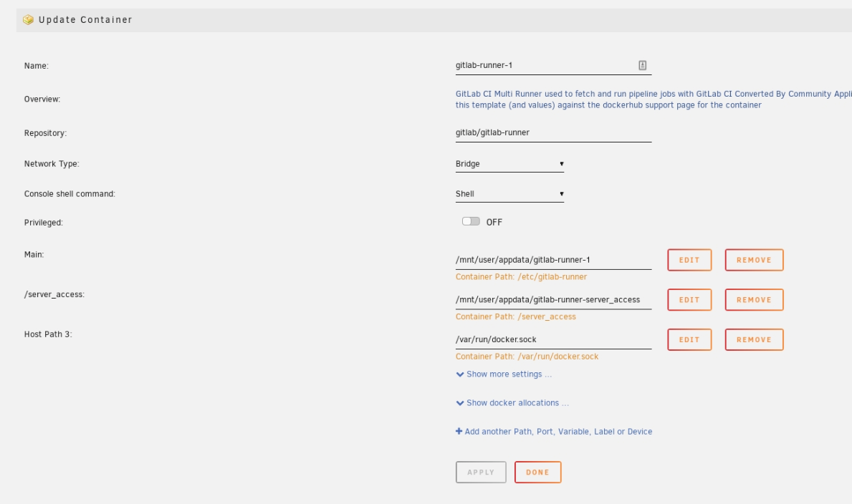Edit the /server_access path mapping
This screenshot has width=852, height=504.
click(x=689, y=300)
